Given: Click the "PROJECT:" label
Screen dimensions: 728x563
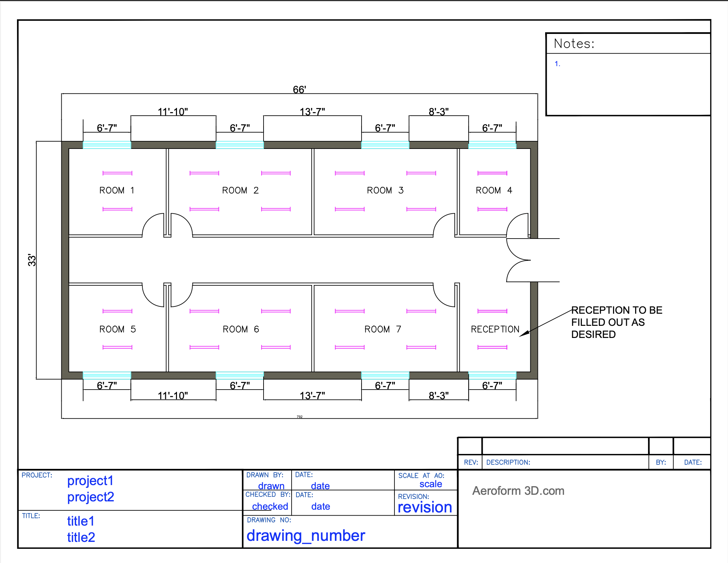Looking at the screenshot, I should click(x=37, y=475).
